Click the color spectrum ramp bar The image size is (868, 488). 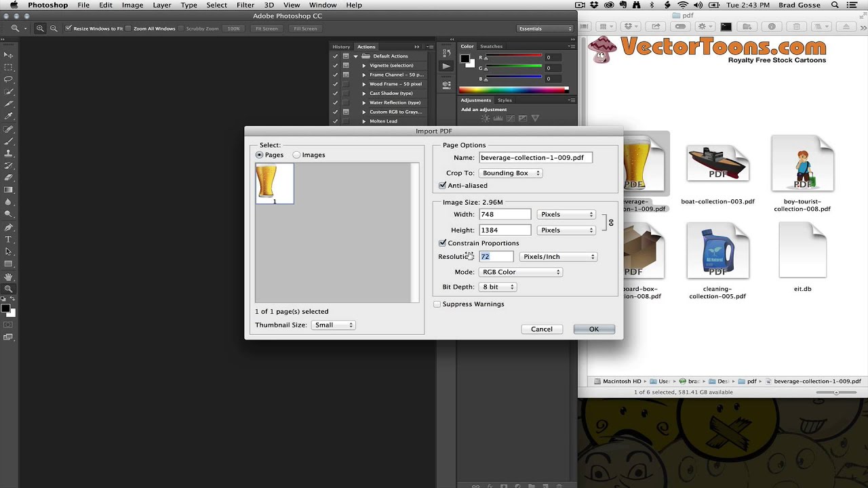[x=513, y=89]
